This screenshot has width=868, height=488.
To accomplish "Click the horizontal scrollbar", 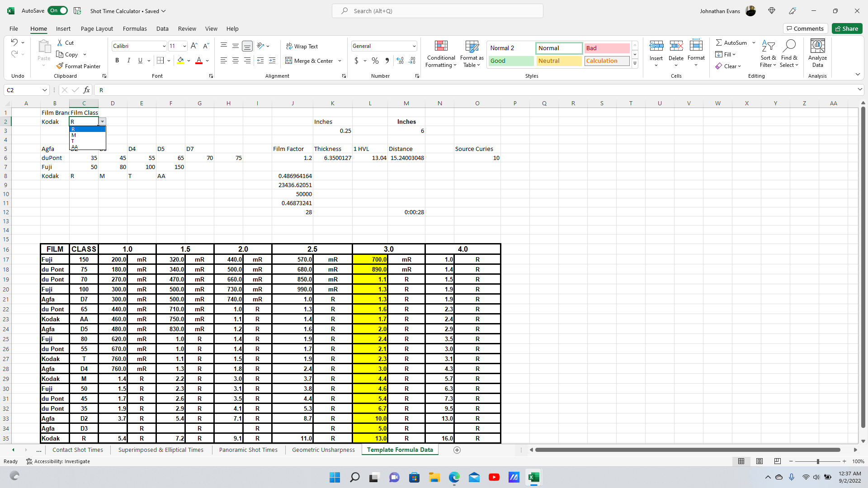I will [x=688, y=450].
